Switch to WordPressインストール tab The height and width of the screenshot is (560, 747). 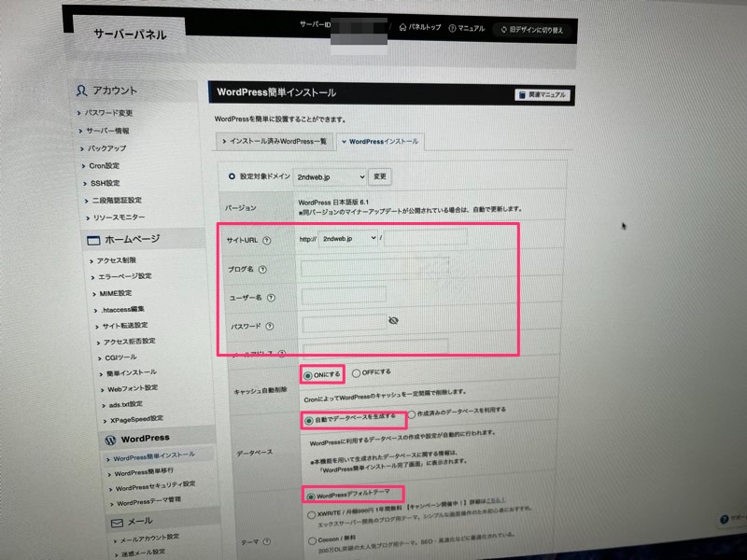click(380, 142)
